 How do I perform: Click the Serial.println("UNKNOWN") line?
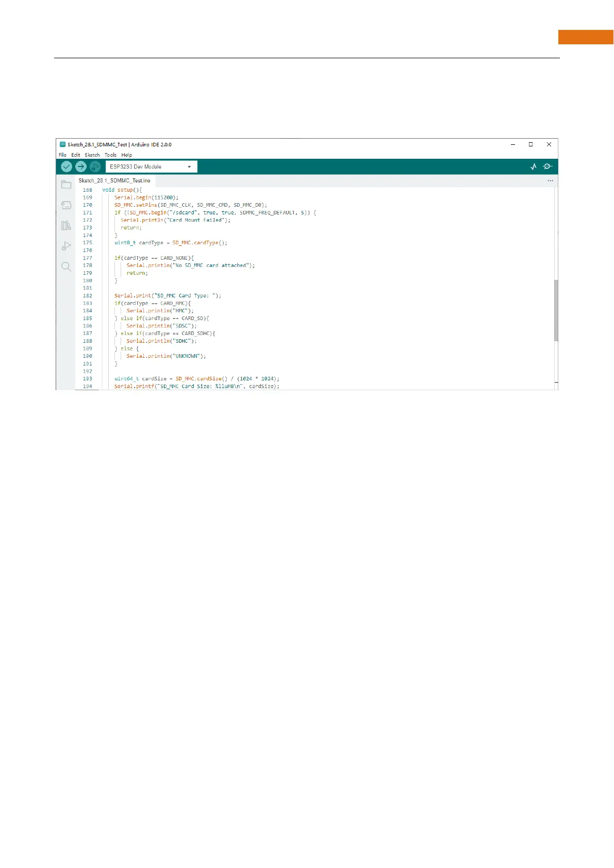(167, 356)
